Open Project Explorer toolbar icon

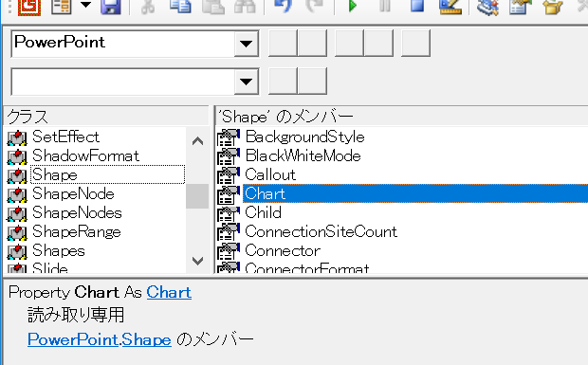[x=487, y=7]
